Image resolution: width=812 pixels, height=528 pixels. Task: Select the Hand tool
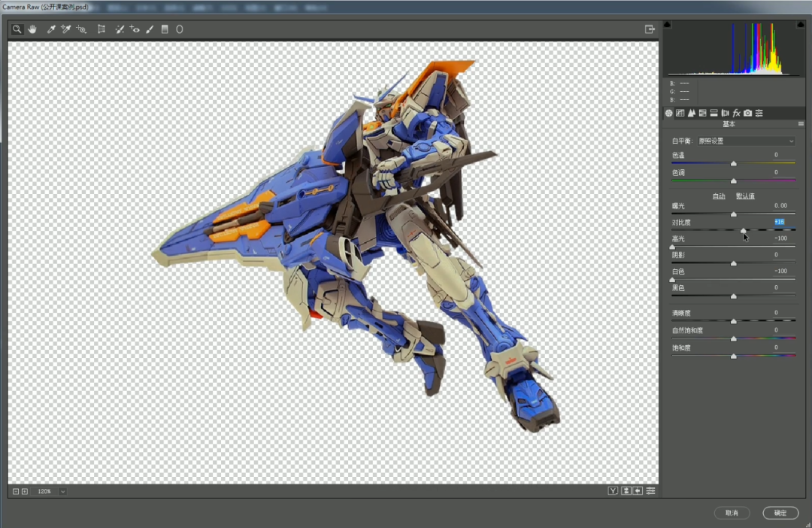tap(32, 29)
